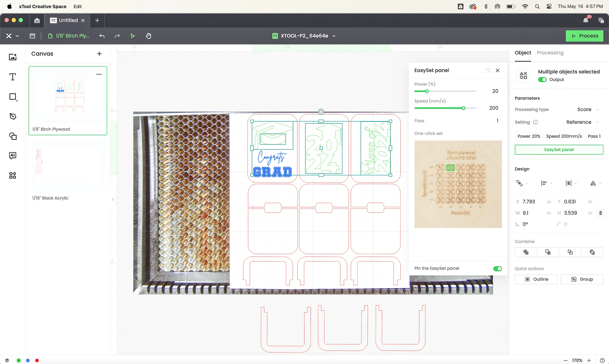Go to the Home screen icon
Screen dimensions: 609x364
click(x=37, y=20)
